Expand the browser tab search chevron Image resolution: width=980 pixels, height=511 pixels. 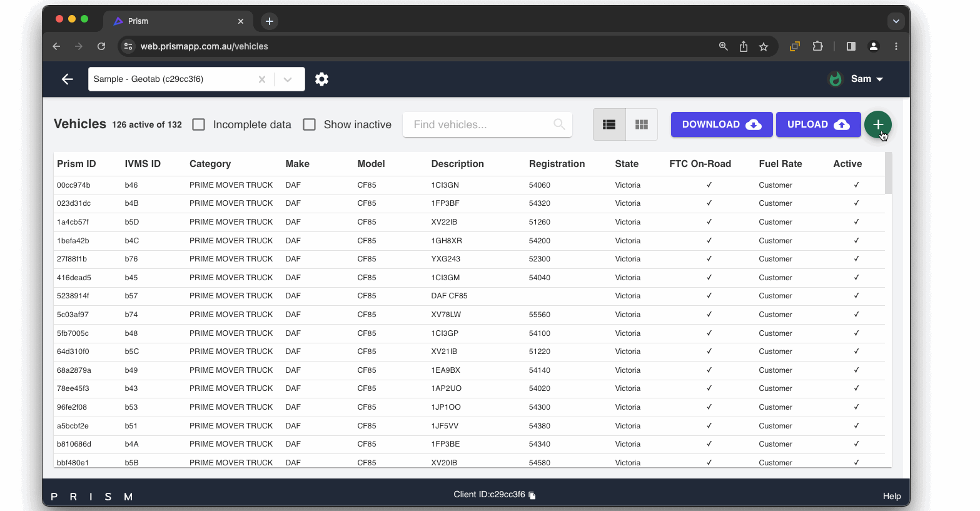[896, 21]
